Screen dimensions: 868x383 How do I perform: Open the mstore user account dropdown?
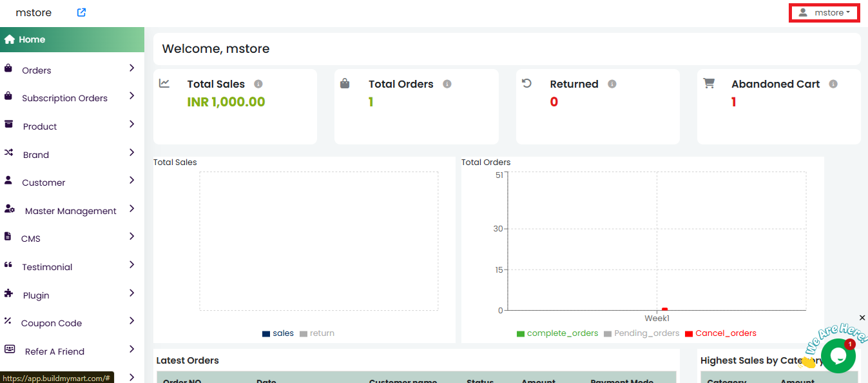click(824, 13)
